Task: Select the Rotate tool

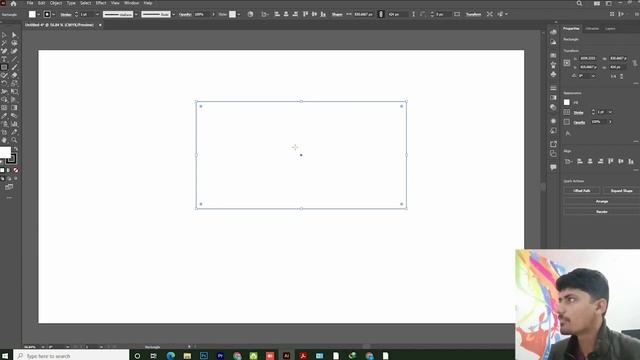Action: pos(4,83)
